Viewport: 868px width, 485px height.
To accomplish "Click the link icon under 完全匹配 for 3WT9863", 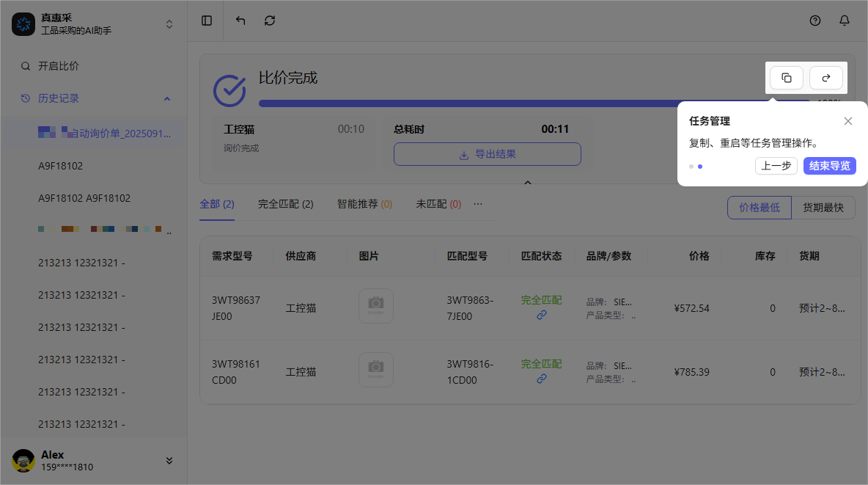I will (542, 316).
